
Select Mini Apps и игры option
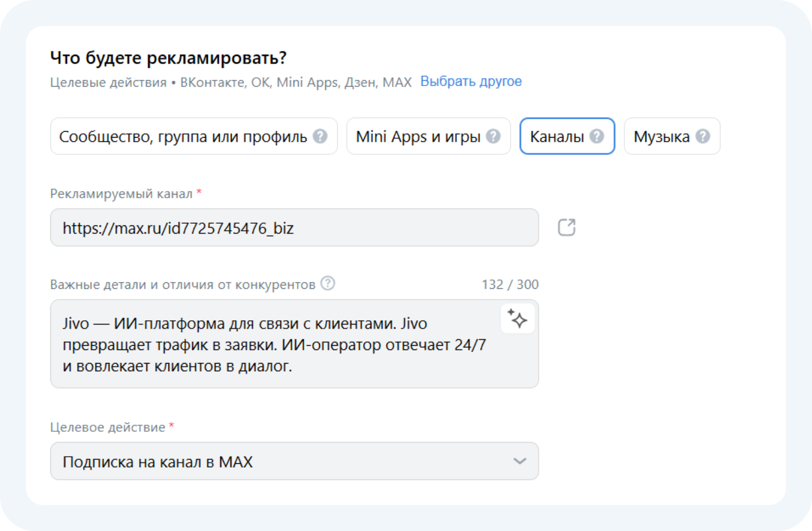pos(428,136)
